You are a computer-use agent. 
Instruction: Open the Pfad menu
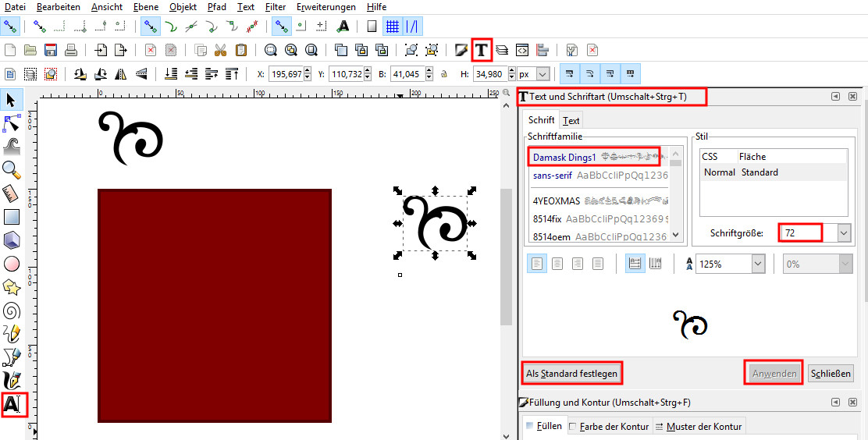(216, 7)
